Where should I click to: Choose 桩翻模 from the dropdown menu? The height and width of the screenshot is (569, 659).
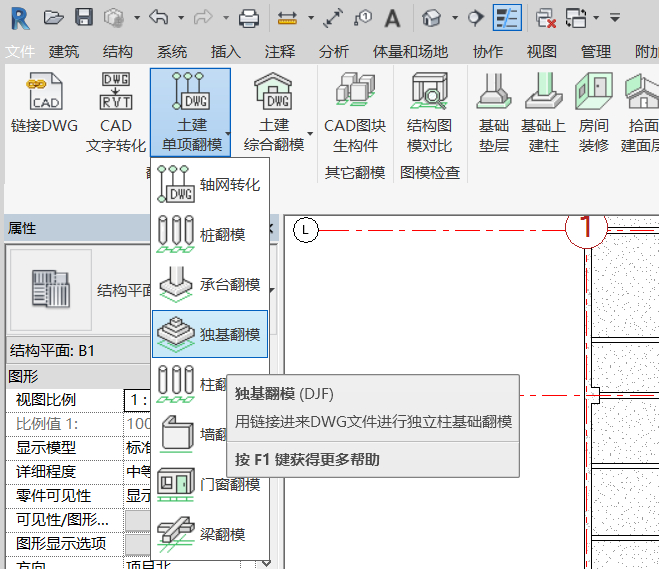click(210, 234)
